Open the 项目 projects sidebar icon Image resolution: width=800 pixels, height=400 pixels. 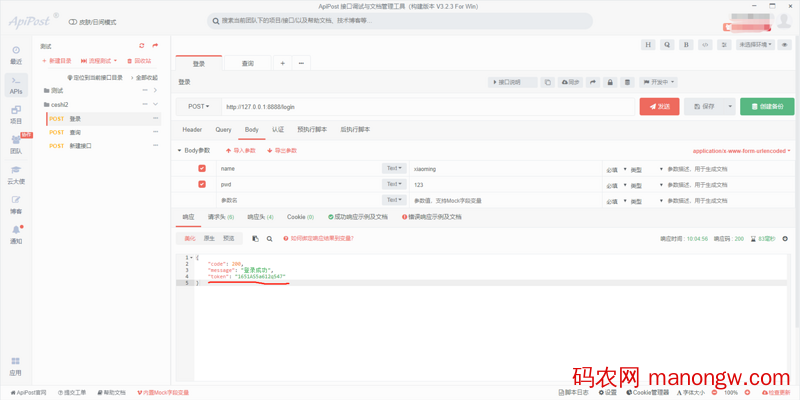pos(16,115)
